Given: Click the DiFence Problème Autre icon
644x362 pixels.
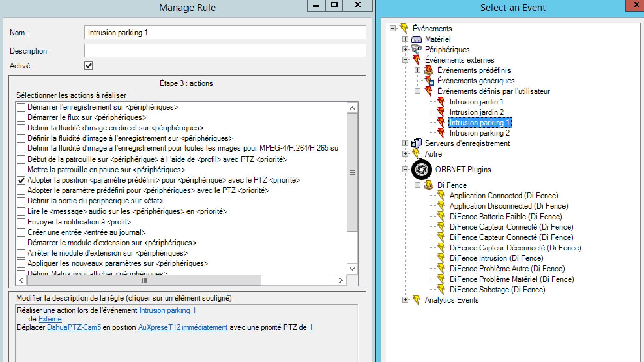Looking at the screenshot, I should pyautogui.click(x=441, y=268).
